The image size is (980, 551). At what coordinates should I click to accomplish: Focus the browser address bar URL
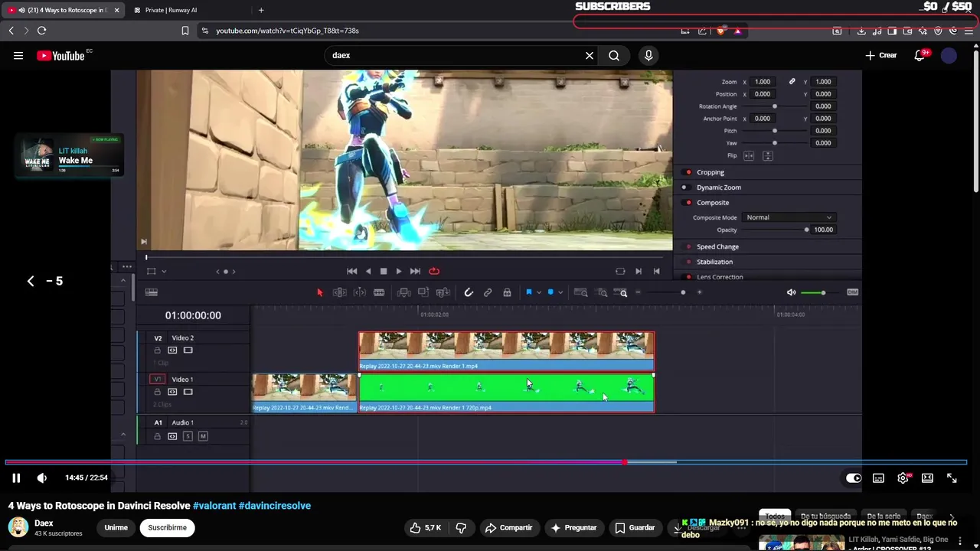point(287,31)
